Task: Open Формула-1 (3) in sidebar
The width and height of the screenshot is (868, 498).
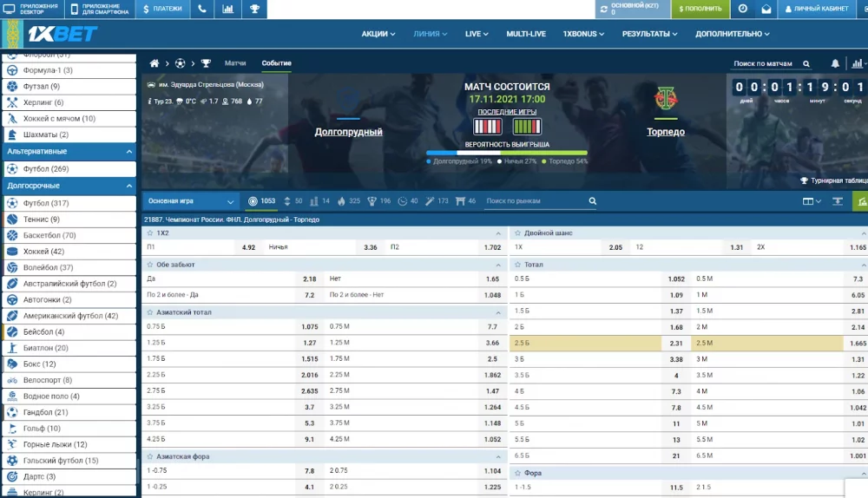Action: coord(69,70)
